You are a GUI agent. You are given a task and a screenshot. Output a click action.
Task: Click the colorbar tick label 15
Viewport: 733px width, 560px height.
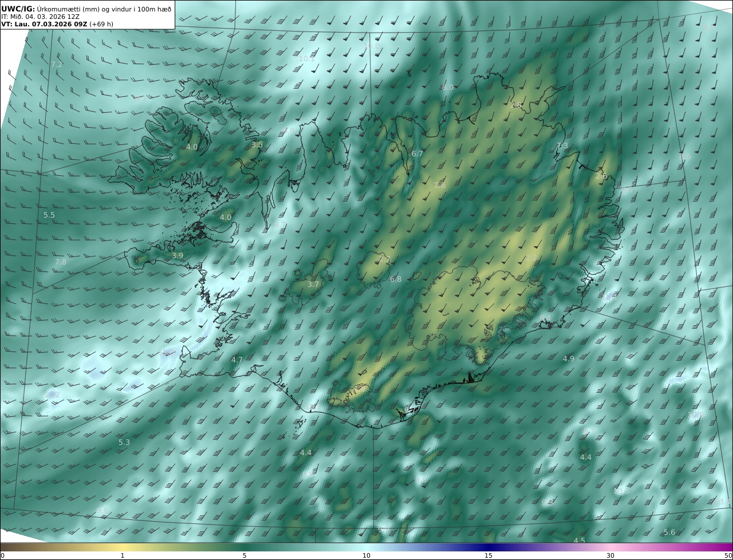click(x=488, y=556)
